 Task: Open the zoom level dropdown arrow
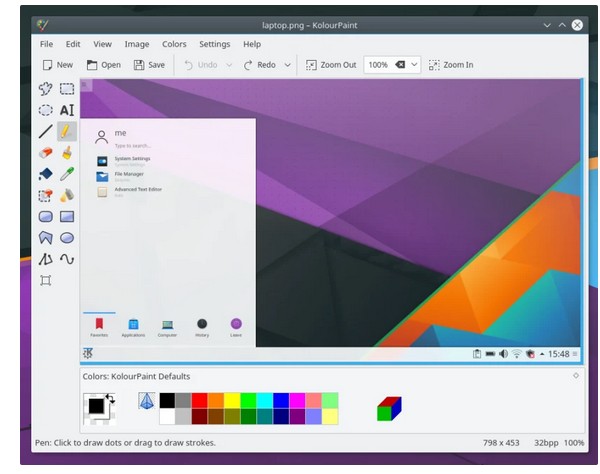[414, 65]
